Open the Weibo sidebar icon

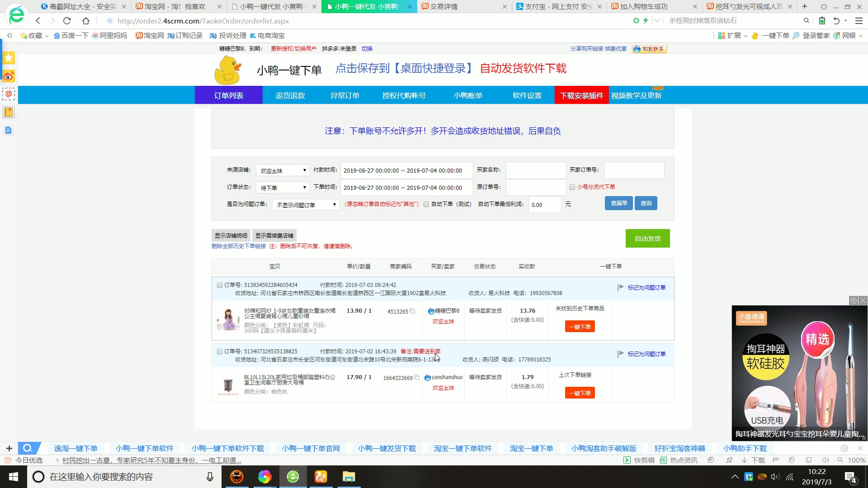click(x=9, y=76)
